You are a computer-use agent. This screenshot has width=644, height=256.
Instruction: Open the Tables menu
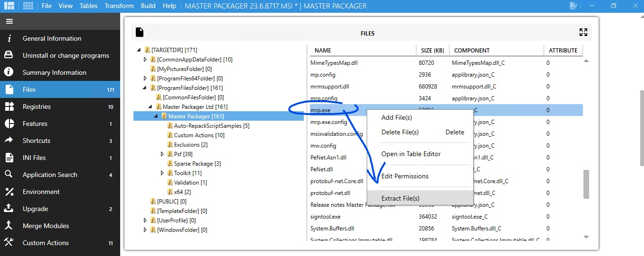[88, 6]
